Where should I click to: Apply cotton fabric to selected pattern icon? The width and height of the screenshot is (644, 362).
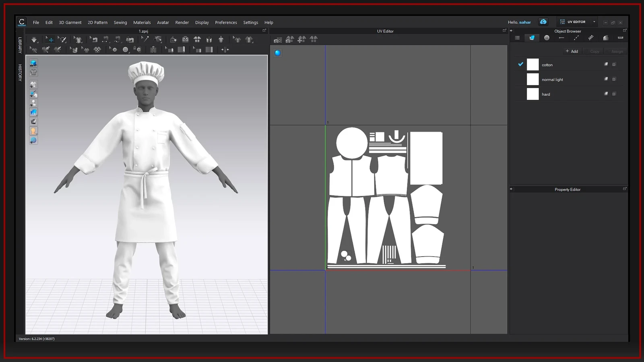606,64
